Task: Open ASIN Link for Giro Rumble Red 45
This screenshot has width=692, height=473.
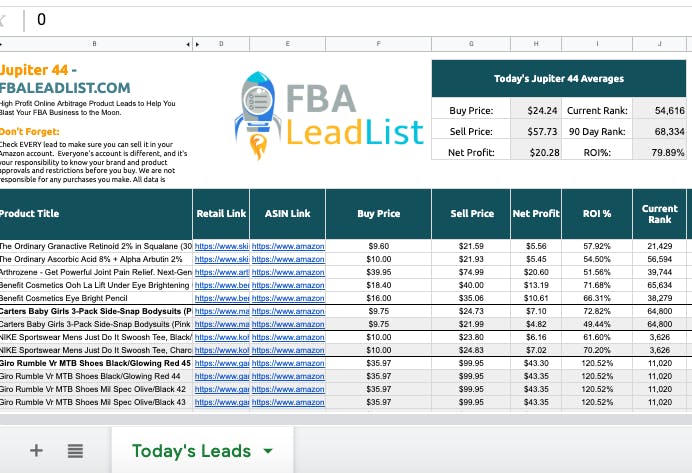Action: [x=288, y=363]
